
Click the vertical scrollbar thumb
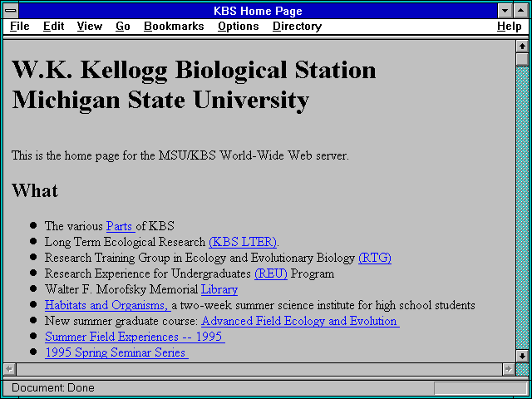(x=522, y=59)
